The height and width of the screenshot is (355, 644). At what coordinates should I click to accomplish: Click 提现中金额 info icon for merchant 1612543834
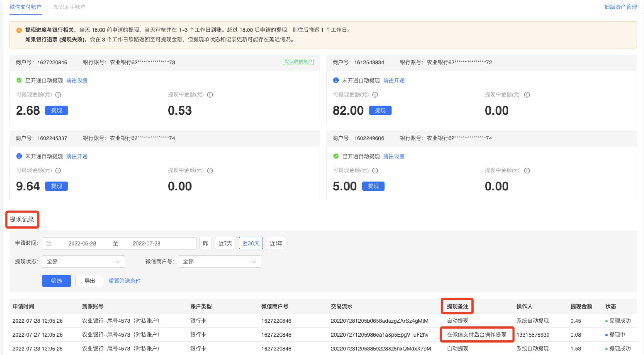click(x=527, y=95)
